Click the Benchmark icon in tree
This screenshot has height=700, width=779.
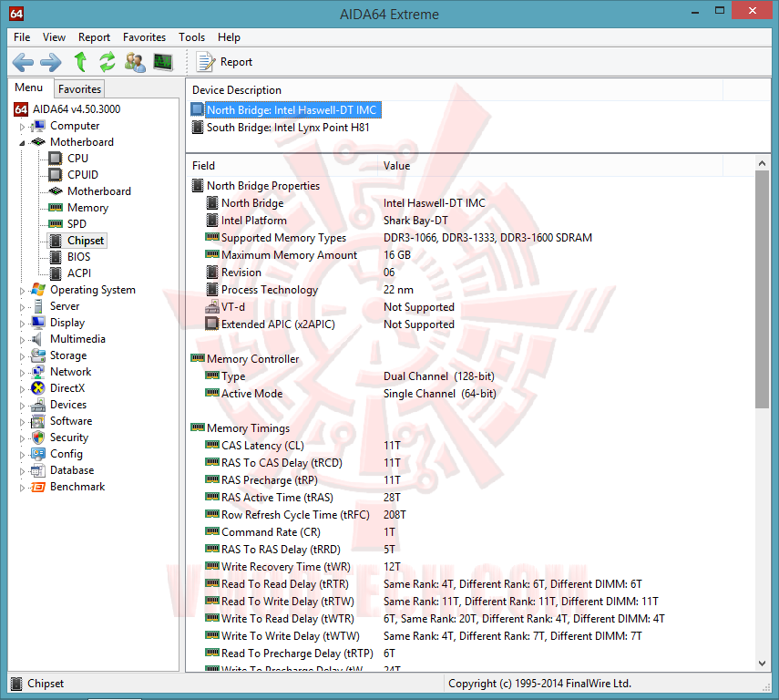(x=37, y=487)
